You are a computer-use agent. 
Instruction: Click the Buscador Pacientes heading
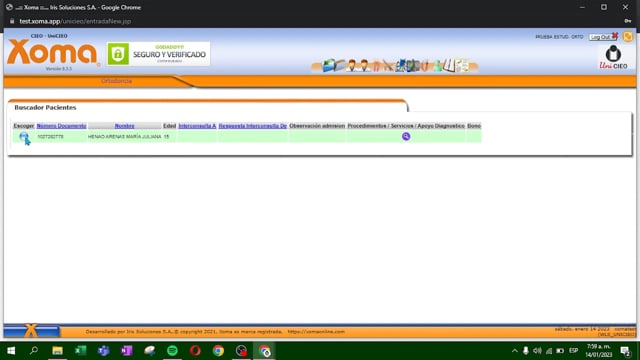[x=45, y=107]
